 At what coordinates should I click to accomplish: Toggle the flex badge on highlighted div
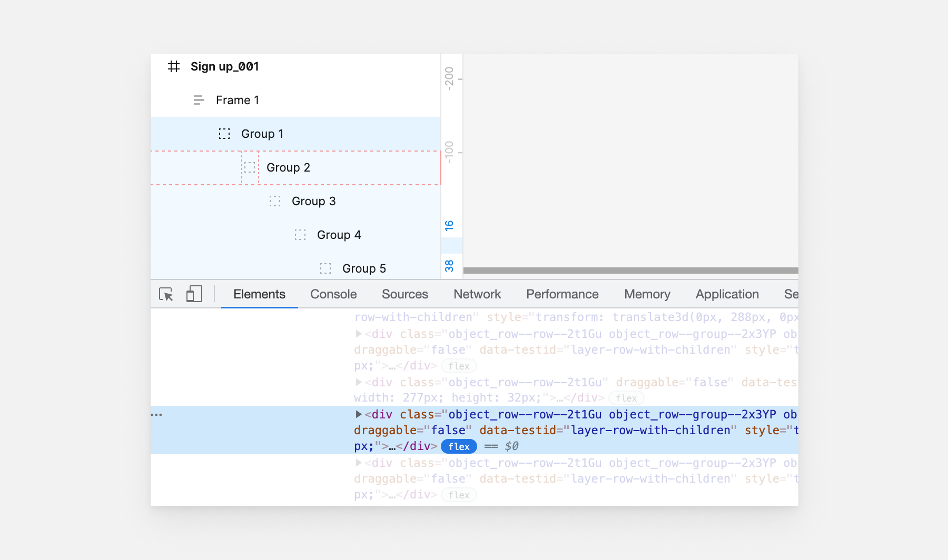point(459,446)
